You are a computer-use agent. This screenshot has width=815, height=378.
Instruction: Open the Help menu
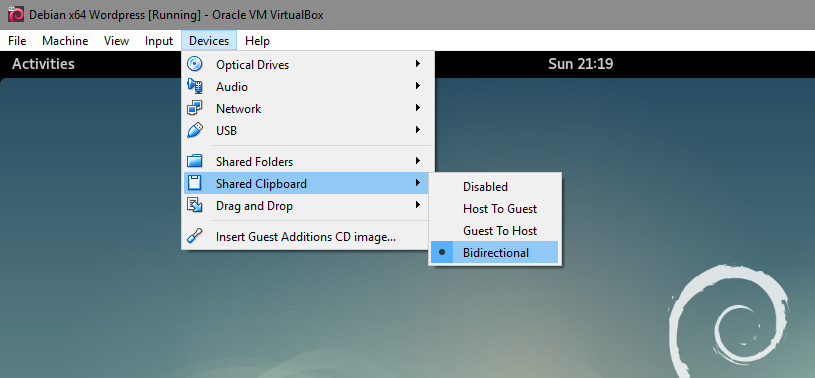(x=257, y=41)
